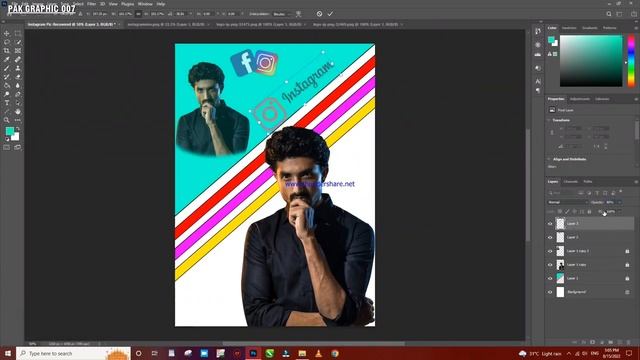This screenshot has height=360, width=640.
Task: Add layer style with fx icon
Action: [583, 342]
